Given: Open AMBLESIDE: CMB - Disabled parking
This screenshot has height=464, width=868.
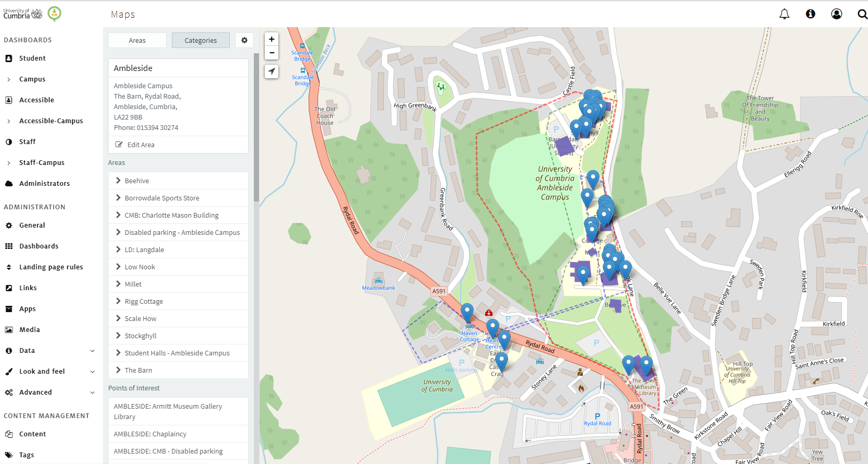Looking at the screenshot, I should coord(178,451).
